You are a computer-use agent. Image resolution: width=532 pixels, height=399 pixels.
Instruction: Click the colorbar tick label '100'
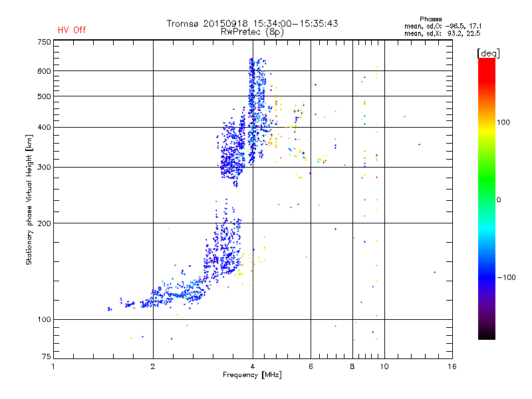[503, 122]
